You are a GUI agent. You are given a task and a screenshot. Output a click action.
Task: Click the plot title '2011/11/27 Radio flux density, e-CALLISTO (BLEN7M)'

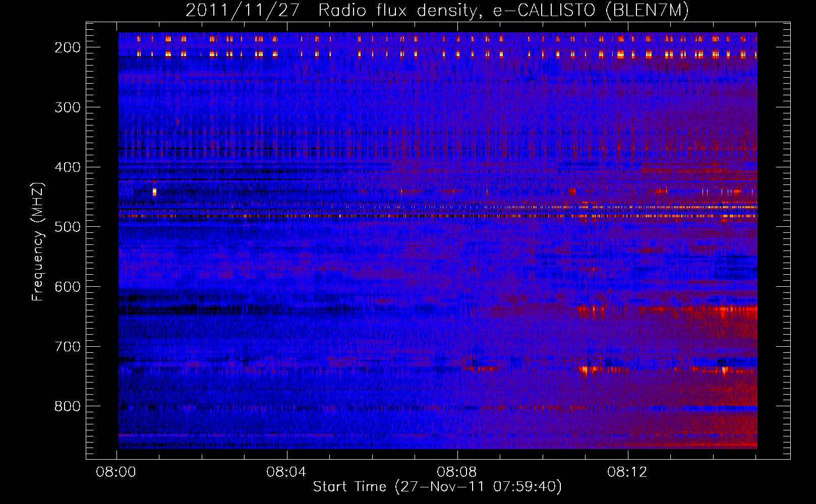[437, 11]
